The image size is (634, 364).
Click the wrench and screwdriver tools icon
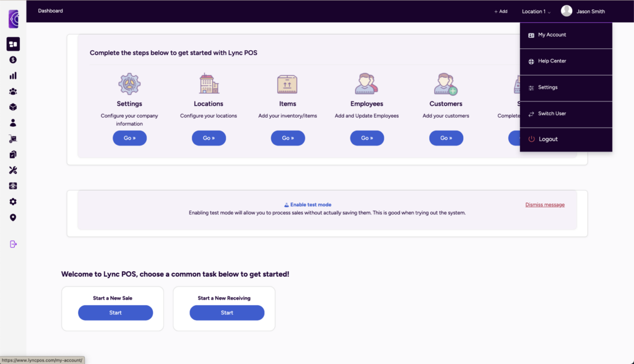[13, 170]
